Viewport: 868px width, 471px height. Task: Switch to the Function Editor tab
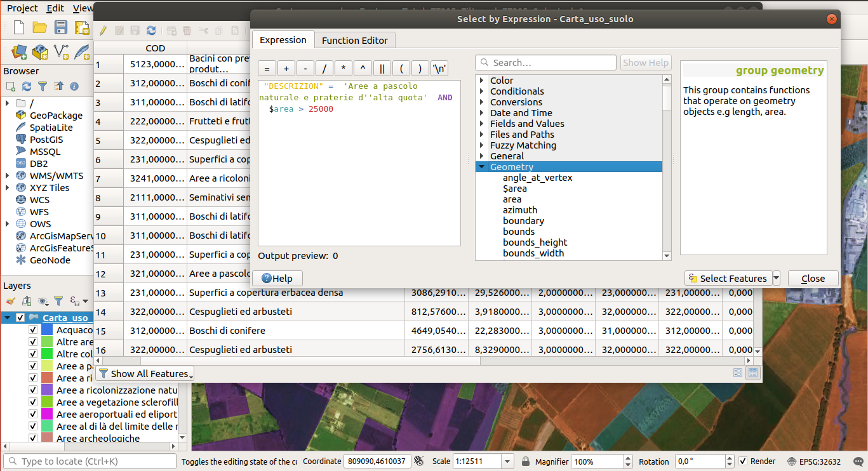point(354,40)
